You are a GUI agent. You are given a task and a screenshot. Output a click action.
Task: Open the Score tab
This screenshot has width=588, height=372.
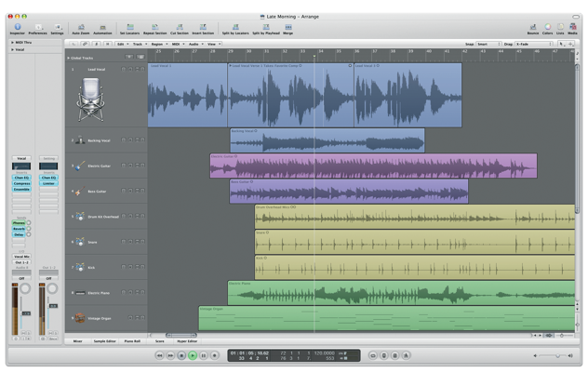pos(160,341)
